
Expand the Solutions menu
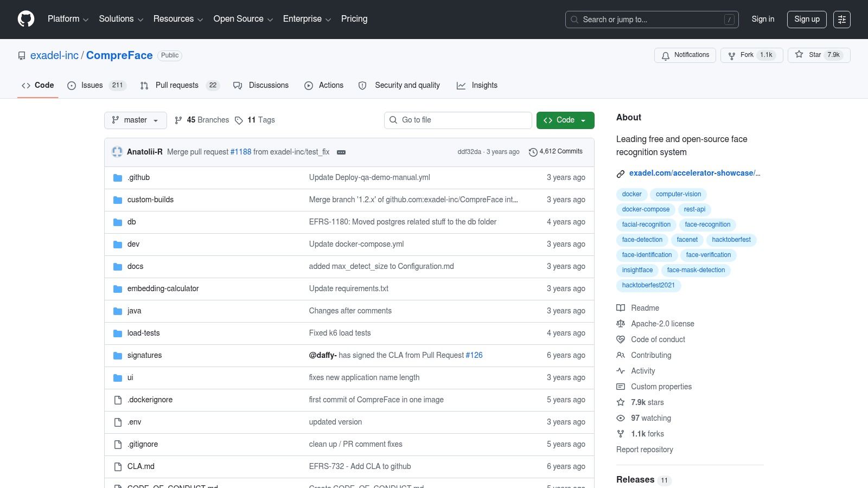point(121,19)
